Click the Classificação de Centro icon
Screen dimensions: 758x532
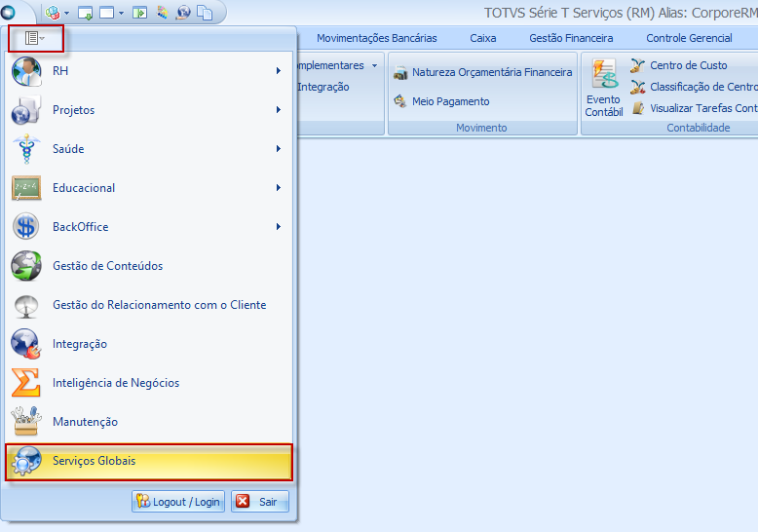tap(637, 87)
